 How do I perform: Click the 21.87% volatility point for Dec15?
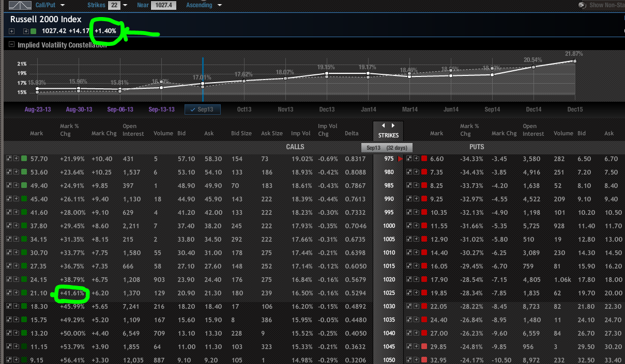pos(575,61)
